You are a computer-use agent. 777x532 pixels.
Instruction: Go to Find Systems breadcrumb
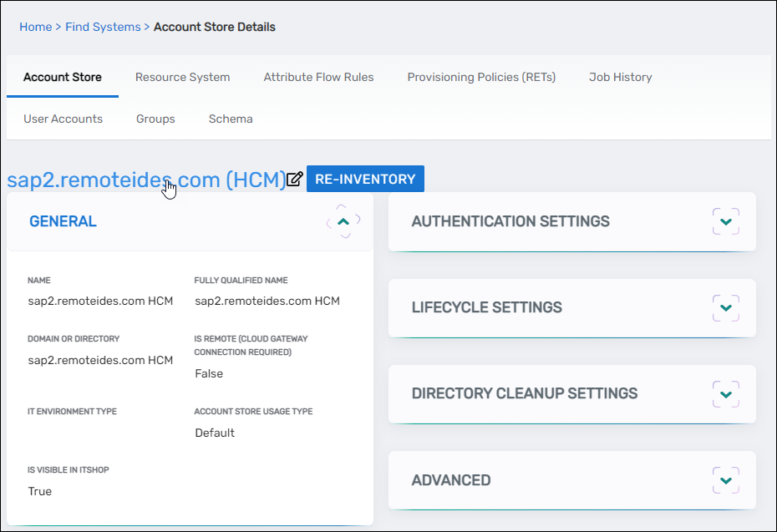(103, 27)
